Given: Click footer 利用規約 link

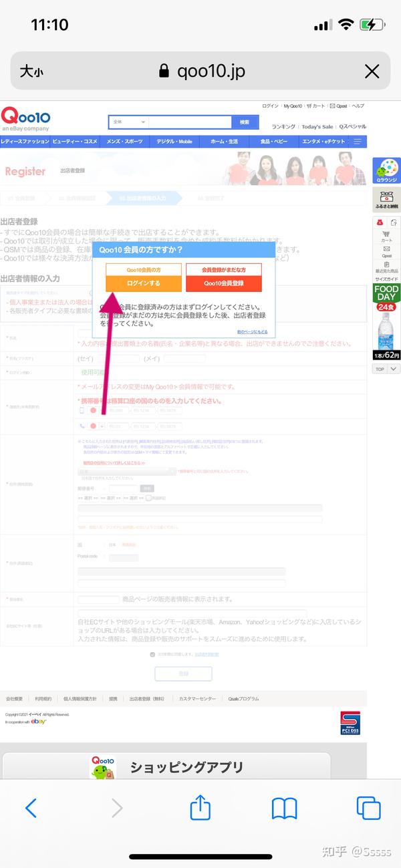Looking at the screenshot, I should 43,698.
